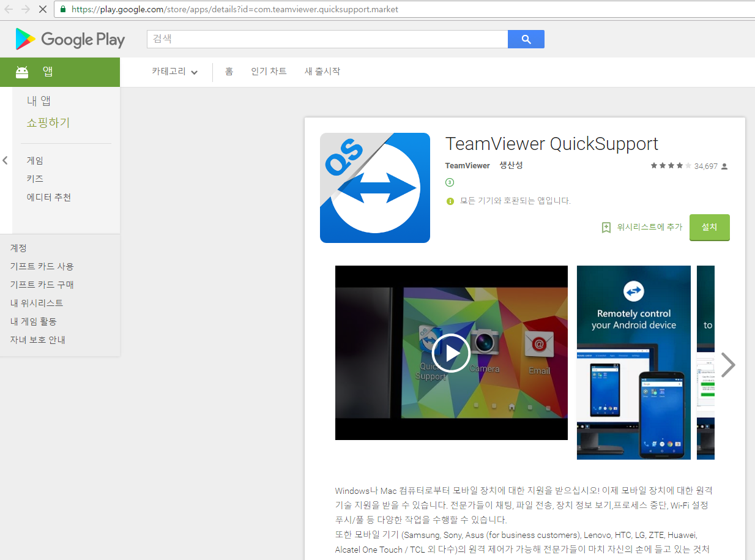Image resolution: width=755 pixels, height=560 pixels.
Task: Select the 앱 section header
Action: 60,72
